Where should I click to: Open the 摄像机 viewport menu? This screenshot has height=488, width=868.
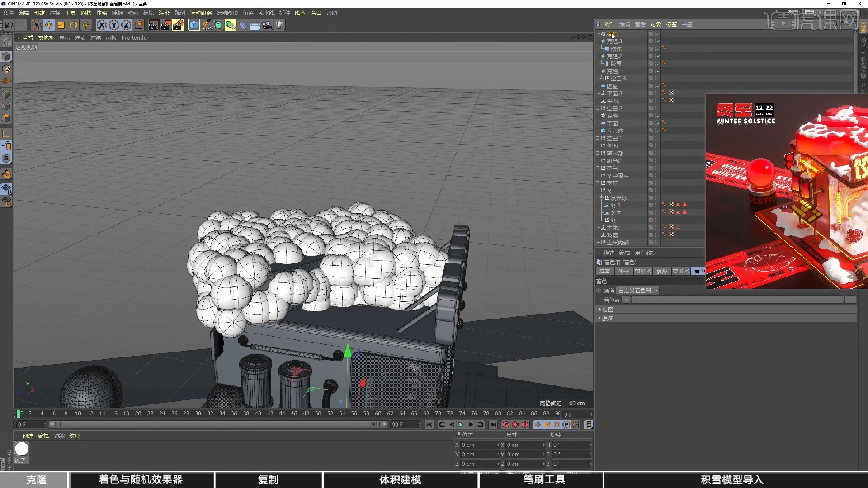tap(46, 38)
